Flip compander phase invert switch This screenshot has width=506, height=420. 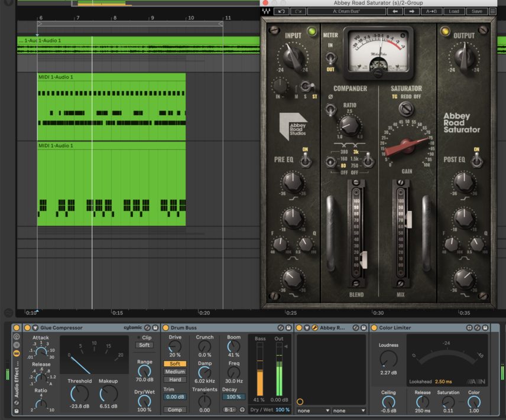pyautogui.click(x=330, y=109)
